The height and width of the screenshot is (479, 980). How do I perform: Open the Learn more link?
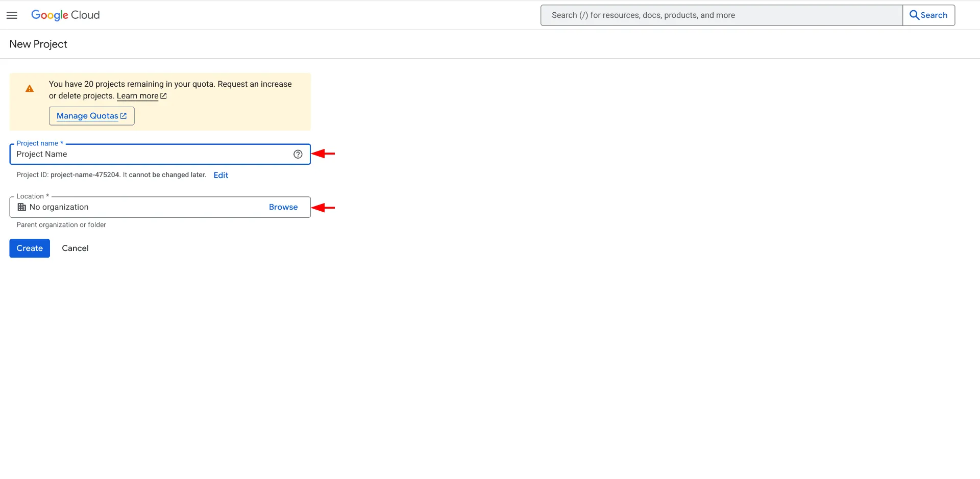click(141, 96)
